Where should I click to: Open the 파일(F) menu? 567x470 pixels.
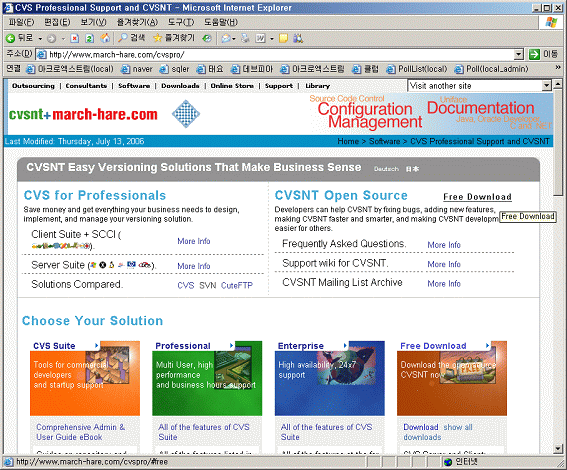coord(21,22)
